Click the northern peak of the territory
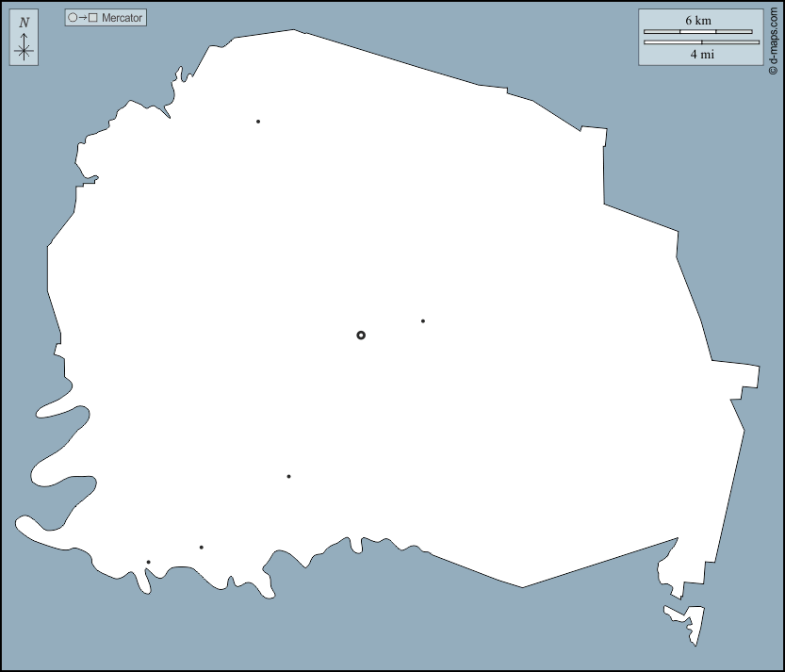The image size is (785, 672). point(294,31)
